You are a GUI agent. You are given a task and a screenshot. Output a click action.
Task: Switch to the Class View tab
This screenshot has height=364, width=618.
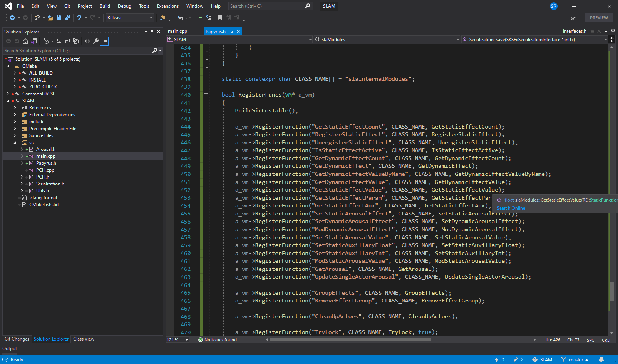tap(84, 339)
